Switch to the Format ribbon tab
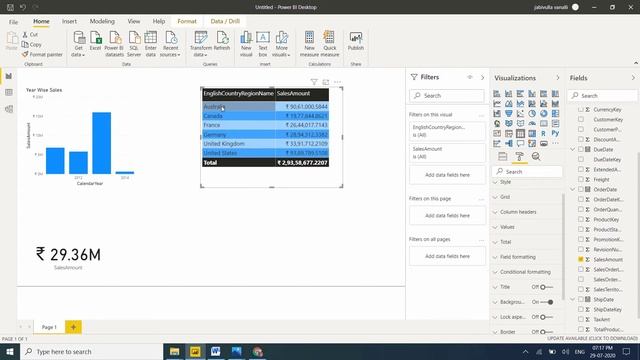 pos(187,21)
